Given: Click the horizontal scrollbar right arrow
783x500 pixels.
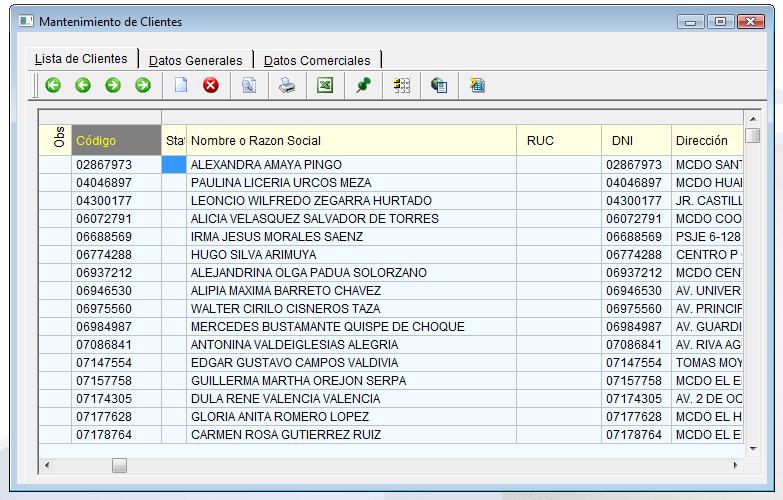Looking at the screenshot, I should click(x=736, y=465).
